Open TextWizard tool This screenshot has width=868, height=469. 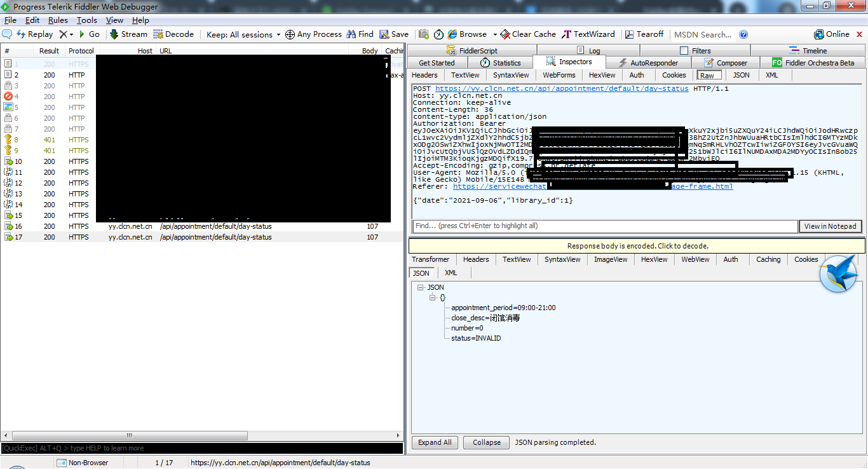[x=588, y=34]
